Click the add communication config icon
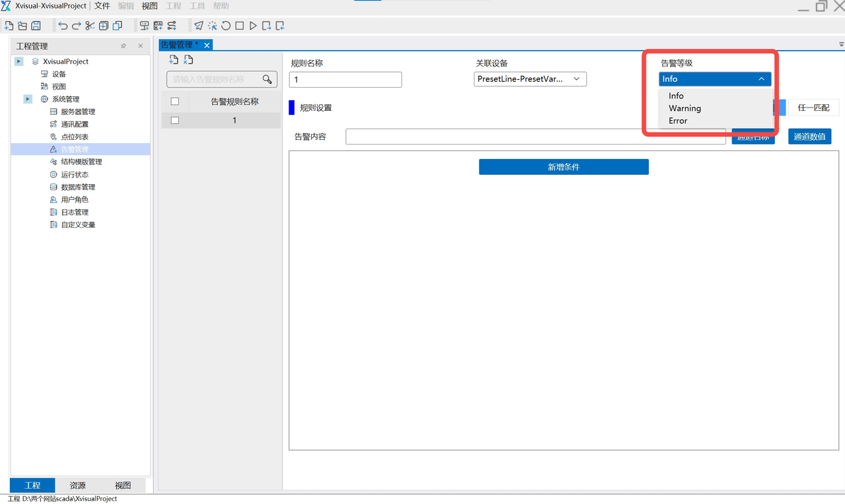This screenshot has height=504, width=845. (x=172, y=26)
